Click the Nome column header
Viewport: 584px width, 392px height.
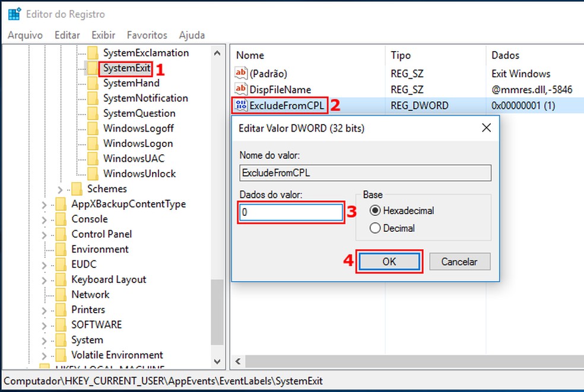coord(307,55)
